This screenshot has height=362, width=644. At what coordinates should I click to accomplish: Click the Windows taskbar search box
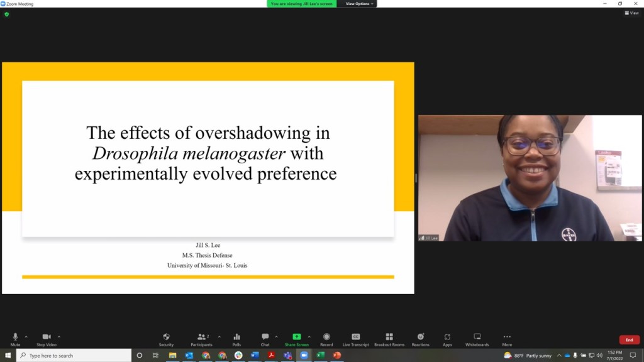pyautogui.click(x=74, y=356)
